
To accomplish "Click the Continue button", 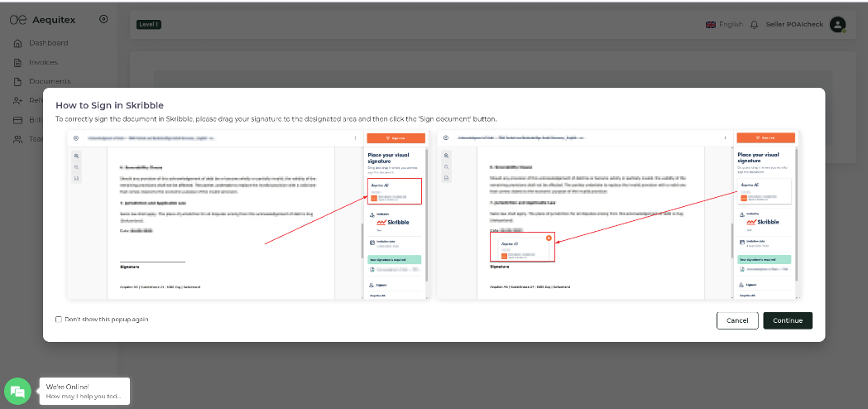I will point(788,320).
